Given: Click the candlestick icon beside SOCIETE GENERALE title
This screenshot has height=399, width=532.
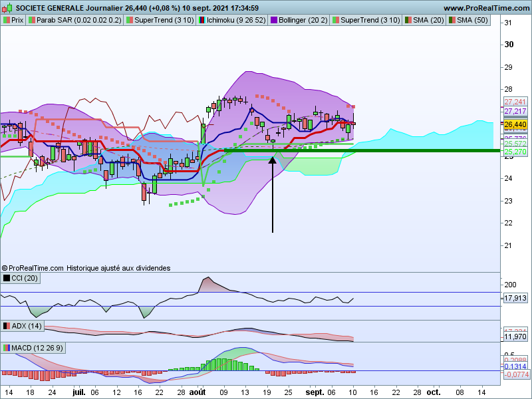Looking at the screenshot, I should coord(7,7).
